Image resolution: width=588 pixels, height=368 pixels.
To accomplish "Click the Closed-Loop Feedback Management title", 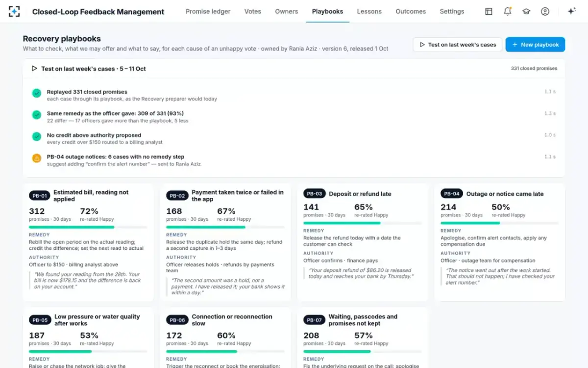I will (98, 12).
